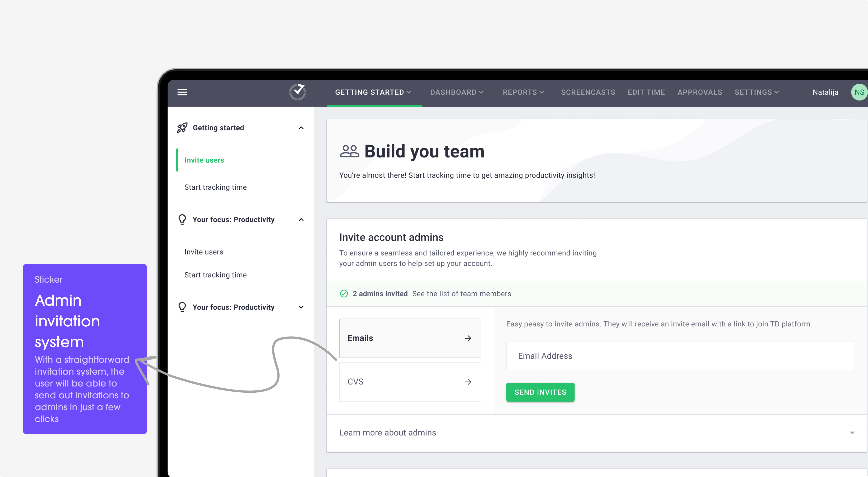
Task: Select the Emails invite method
Action: click(410, 338)
